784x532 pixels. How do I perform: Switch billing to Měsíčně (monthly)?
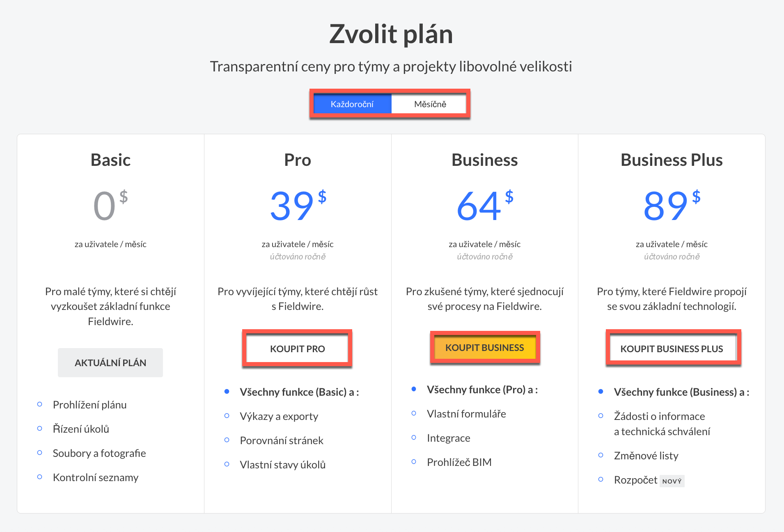pos(430,104)
